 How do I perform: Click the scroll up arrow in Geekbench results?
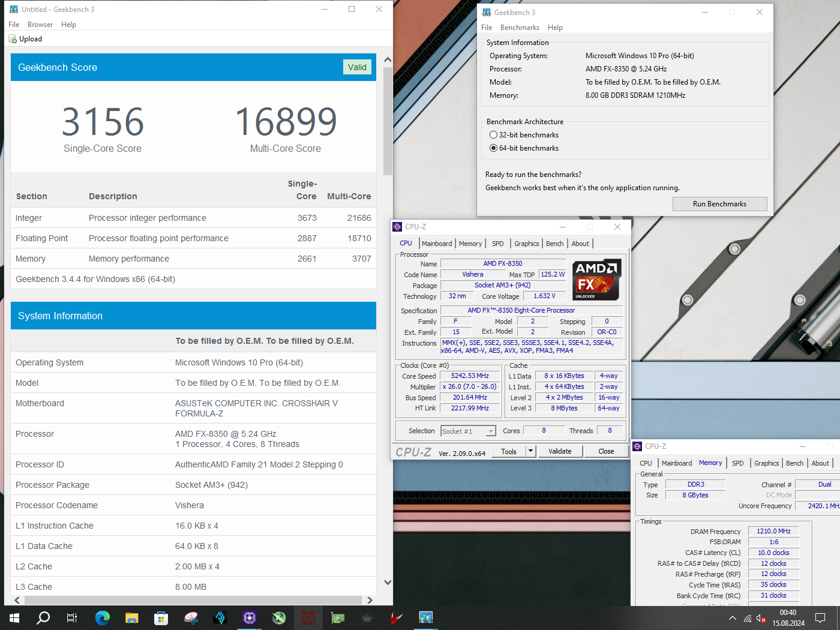[x=388, y=60]
